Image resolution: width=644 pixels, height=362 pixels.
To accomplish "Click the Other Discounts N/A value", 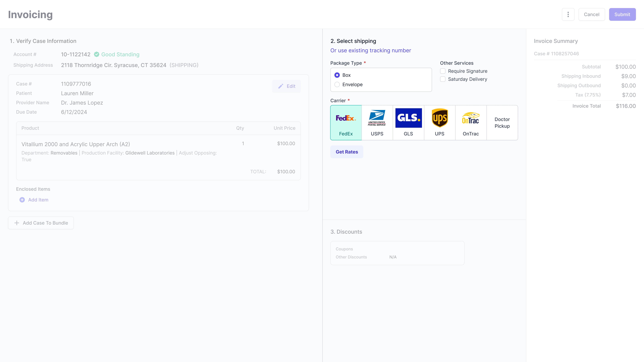I will tap(393, 257).
